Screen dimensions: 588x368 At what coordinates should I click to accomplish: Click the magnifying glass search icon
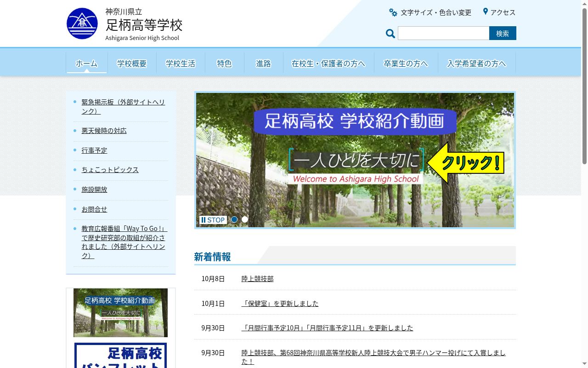(x=390, y=34)
